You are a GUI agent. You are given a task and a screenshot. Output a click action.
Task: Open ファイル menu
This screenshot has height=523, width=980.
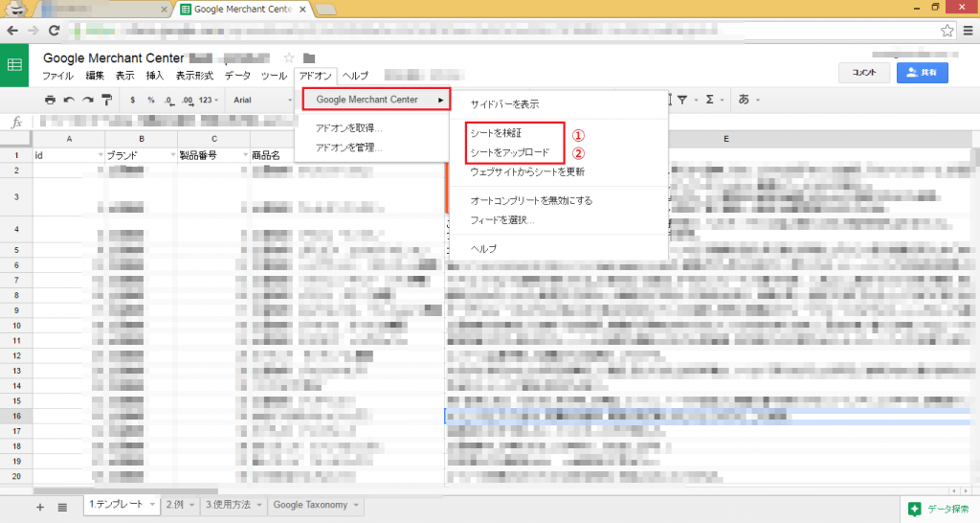(x=57, y=76)
